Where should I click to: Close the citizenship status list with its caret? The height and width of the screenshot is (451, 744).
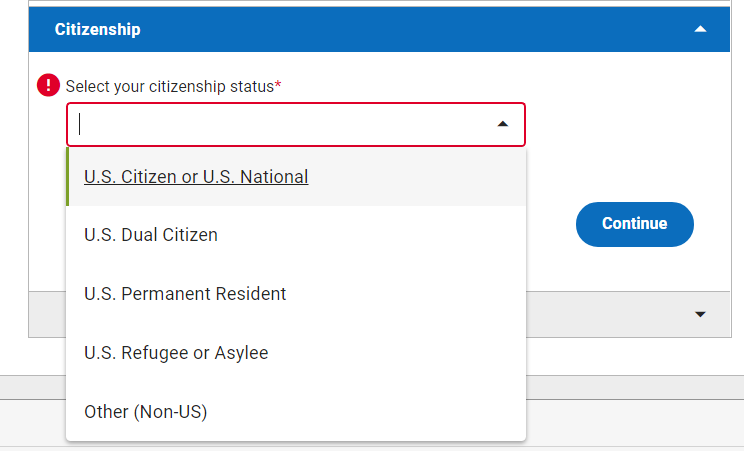(x=503, y=124)
